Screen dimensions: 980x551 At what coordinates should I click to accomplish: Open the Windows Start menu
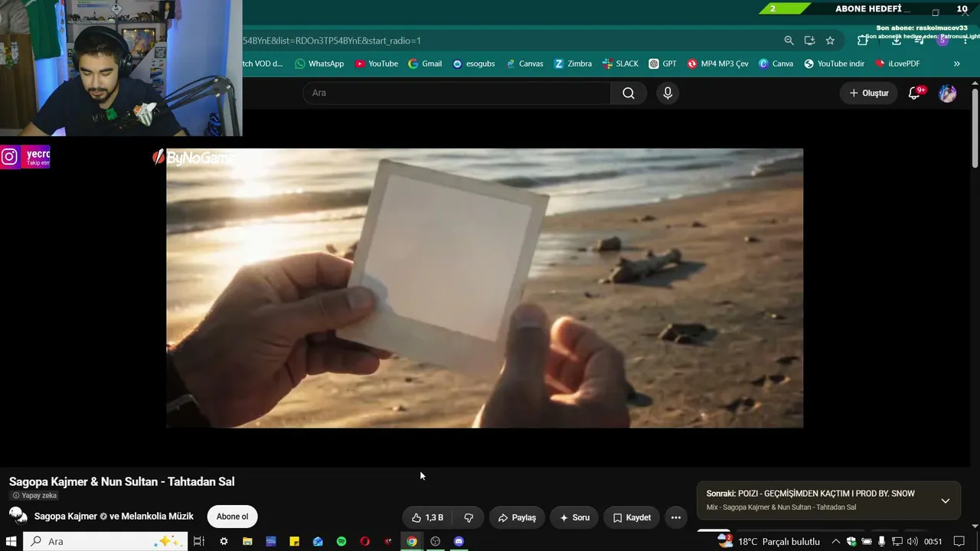coord(11,541)
